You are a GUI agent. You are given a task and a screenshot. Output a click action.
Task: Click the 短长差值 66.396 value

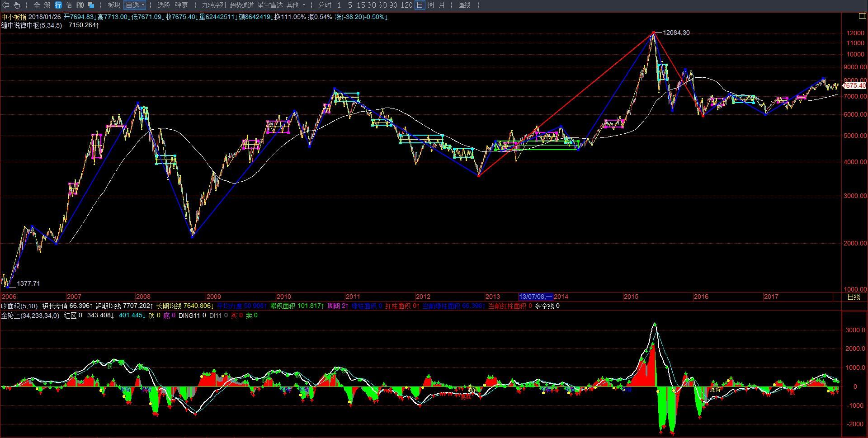point(68,306)
